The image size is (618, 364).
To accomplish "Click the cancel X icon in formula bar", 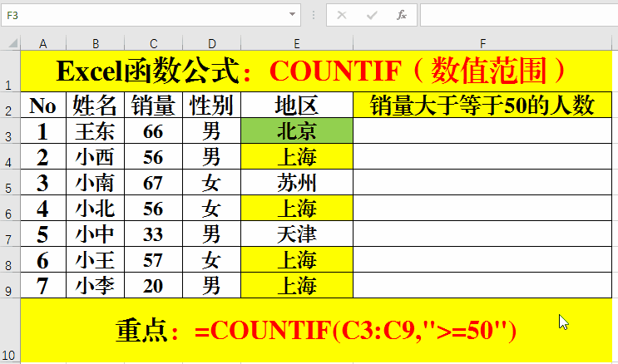I will pyautogui.click(x=342, y=15).
